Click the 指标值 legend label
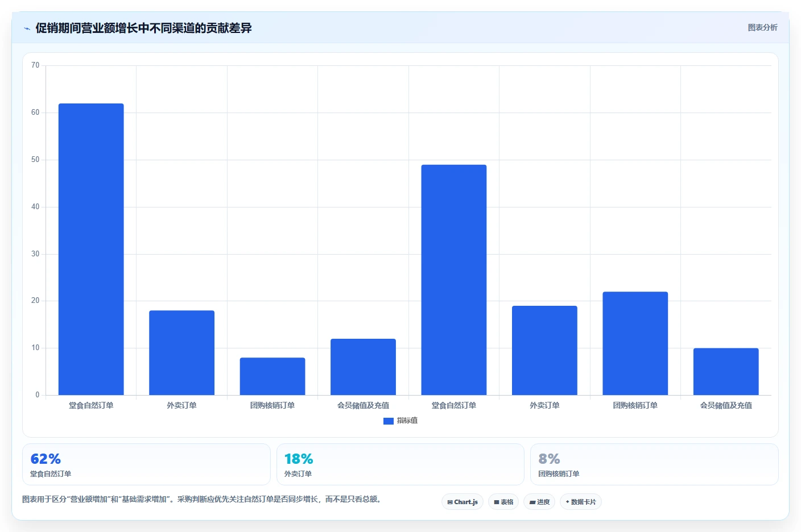 click(407, 421)
